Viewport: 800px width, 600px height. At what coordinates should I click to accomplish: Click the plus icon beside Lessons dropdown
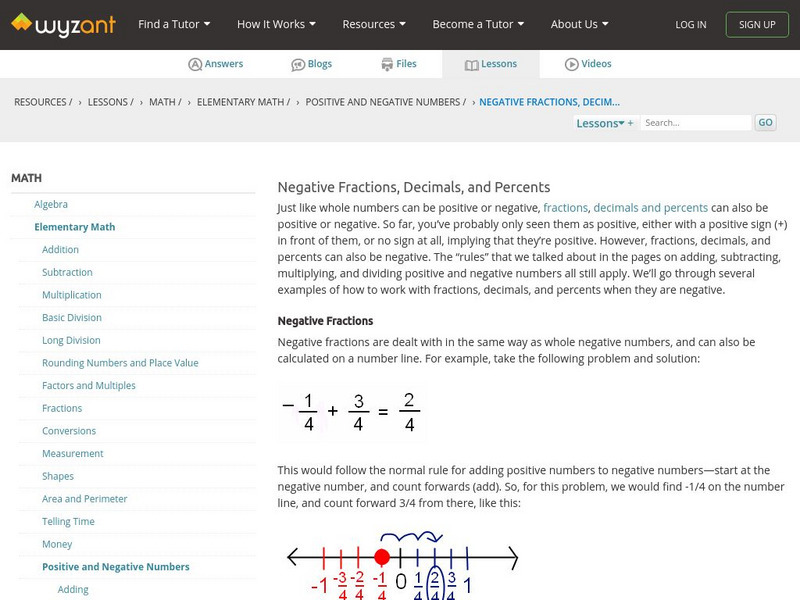click(630, 123)
